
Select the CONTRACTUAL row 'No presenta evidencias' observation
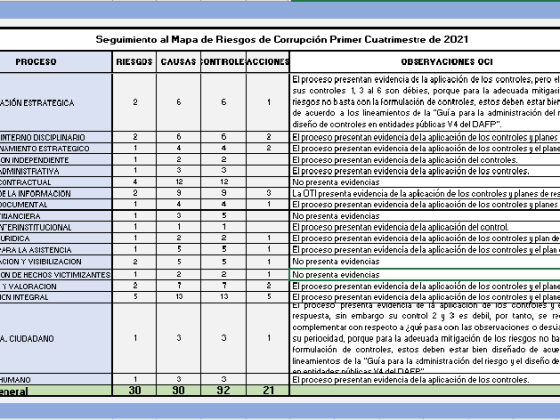pos(425,182)
